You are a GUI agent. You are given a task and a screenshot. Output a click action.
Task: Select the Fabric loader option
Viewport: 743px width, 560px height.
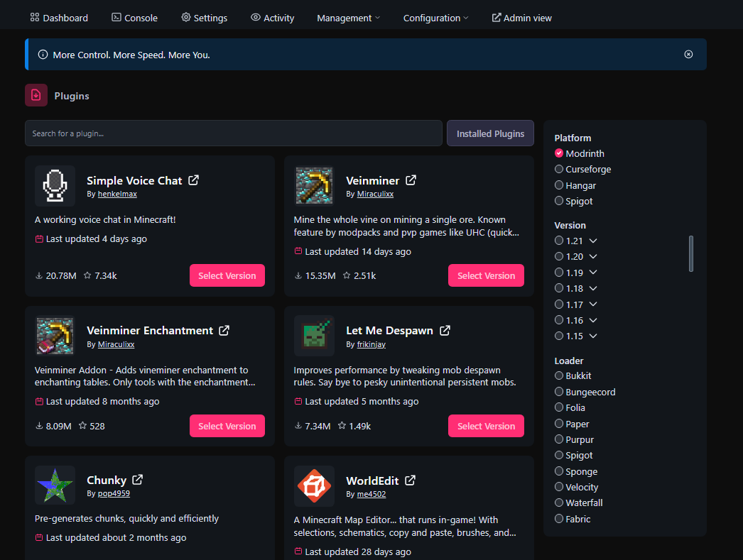[x=559, y=518]
